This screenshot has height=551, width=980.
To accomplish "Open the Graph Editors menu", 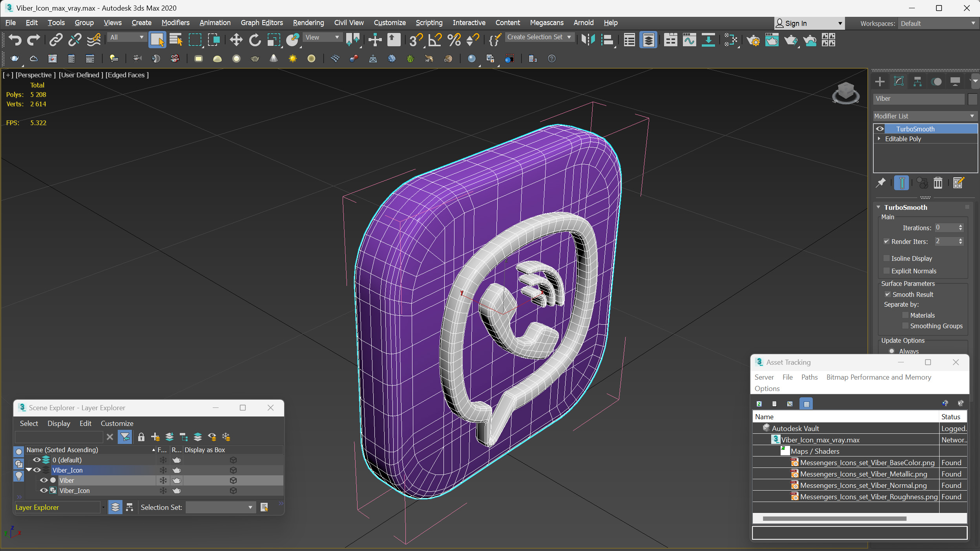I will (x=262, y=23).
